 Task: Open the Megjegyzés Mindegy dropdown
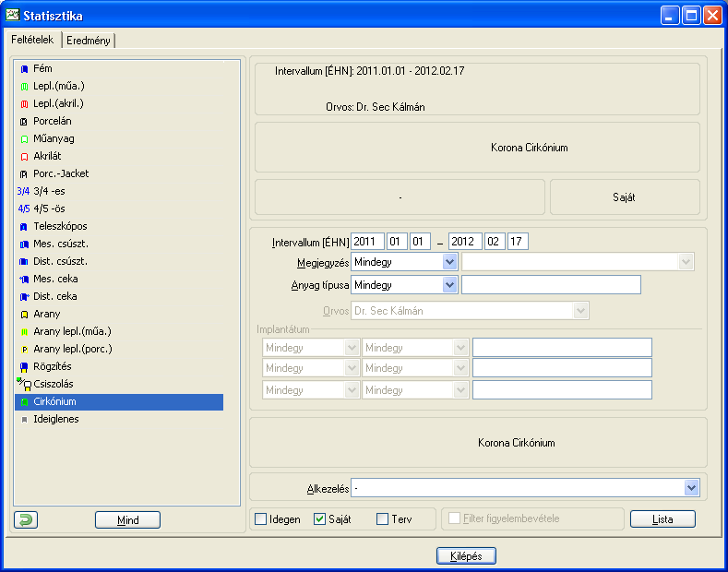pos(449,262)
